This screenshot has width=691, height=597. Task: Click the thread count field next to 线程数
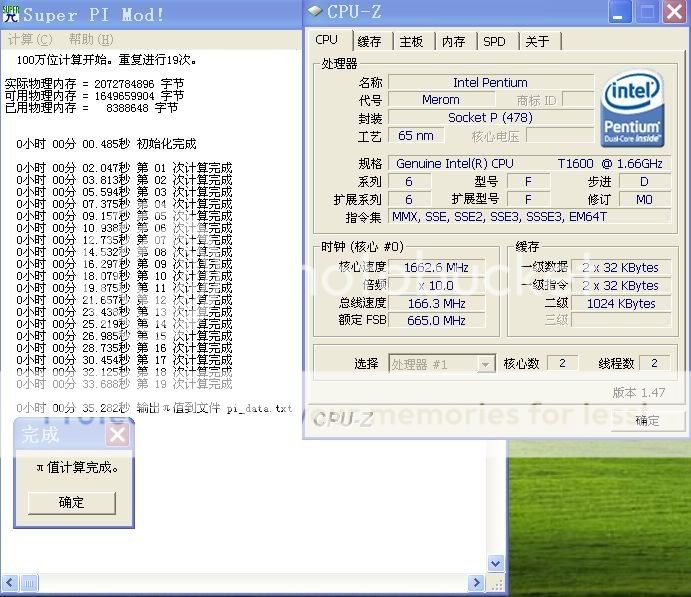654,363
